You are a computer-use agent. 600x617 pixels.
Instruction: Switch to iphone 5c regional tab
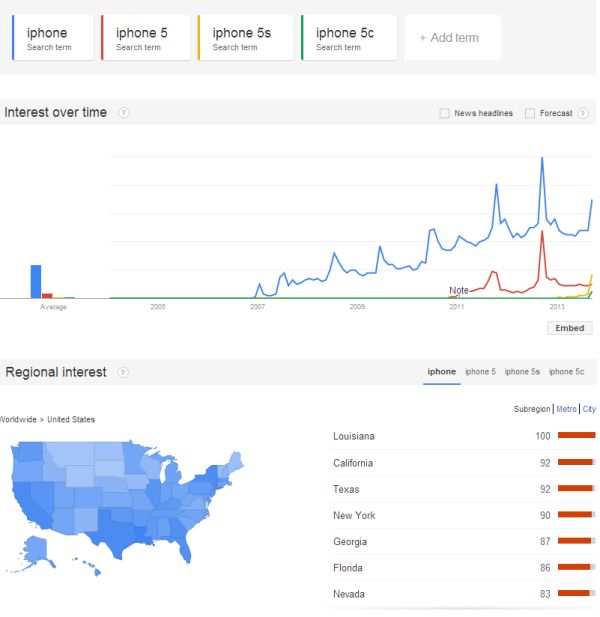(566, 372)
